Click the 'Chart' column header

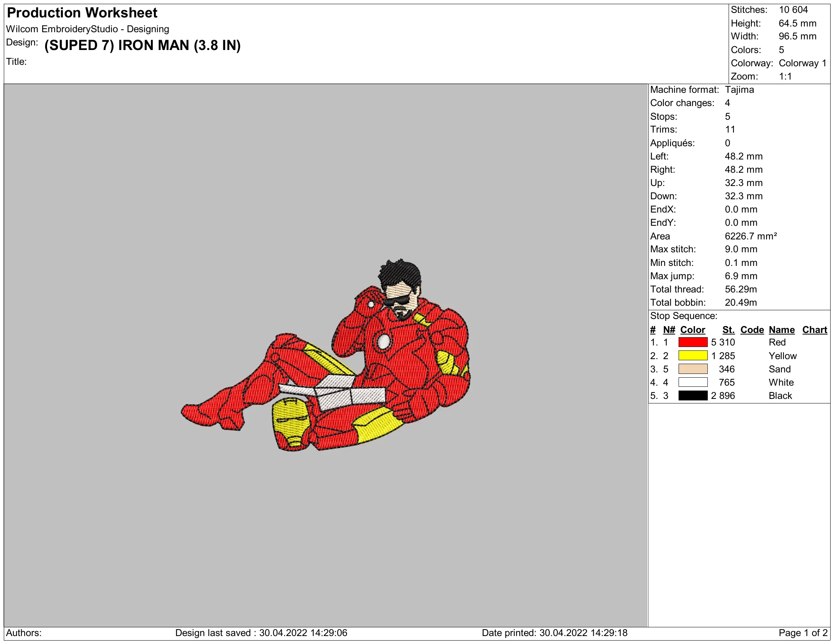[x=815, y=330]
